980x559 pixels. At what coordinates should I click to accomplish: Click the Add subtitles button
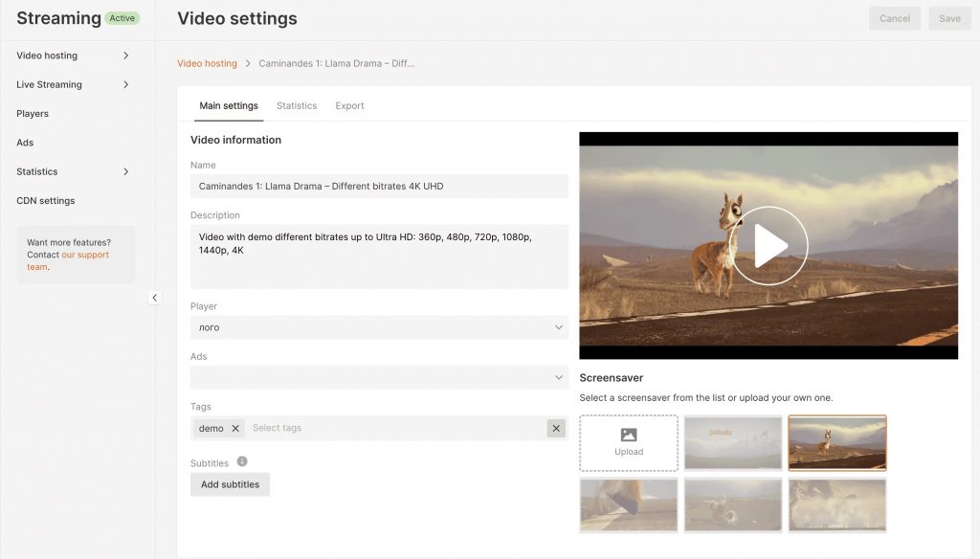(230, 484)
